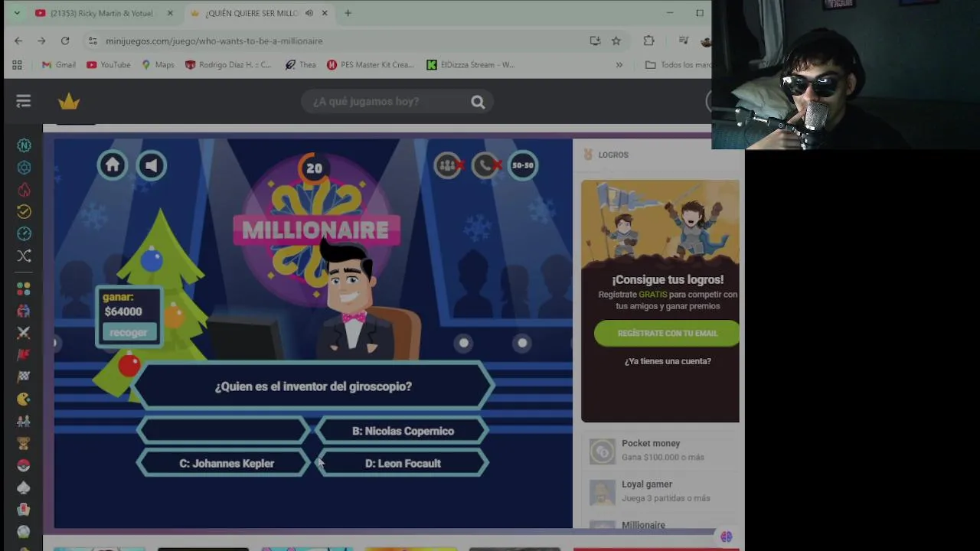Open the spade card games category icon

pyautogui.click(x=24, y=487)
